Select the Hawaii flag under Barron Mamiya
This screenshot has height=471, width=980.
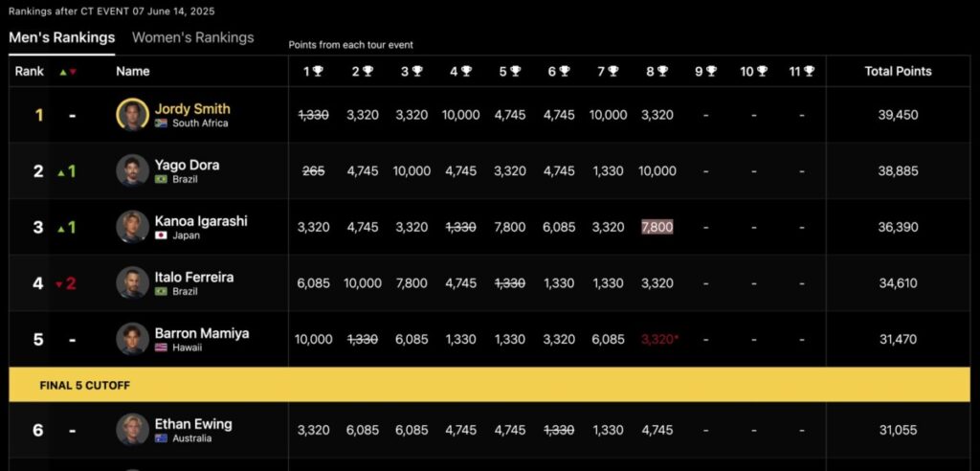point(161,348)
